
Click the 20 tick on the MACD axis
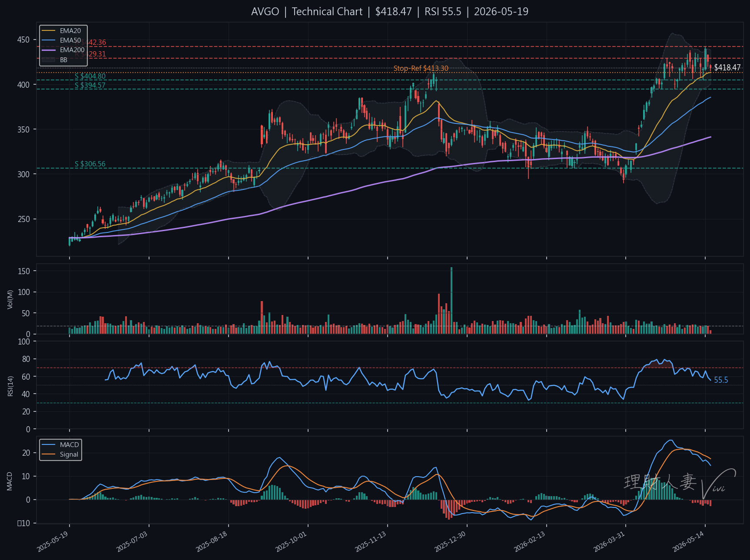[26, 453]
